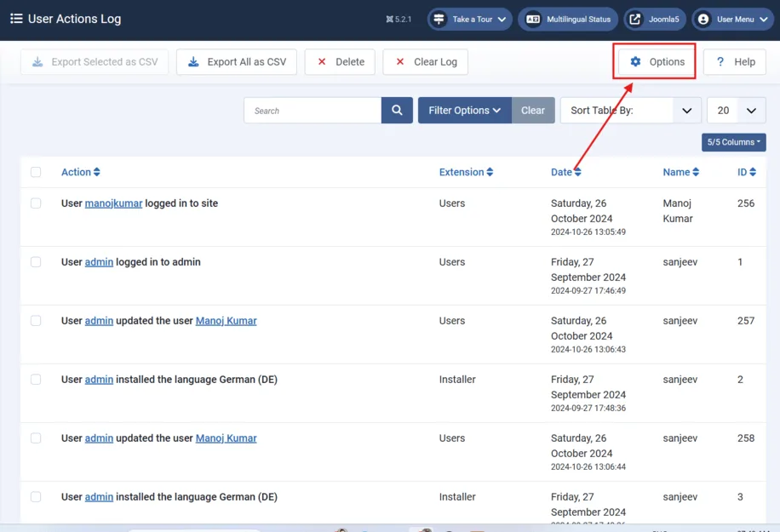Check the row with ID 2
Screen dimensions: 780x532
[36, 380]
